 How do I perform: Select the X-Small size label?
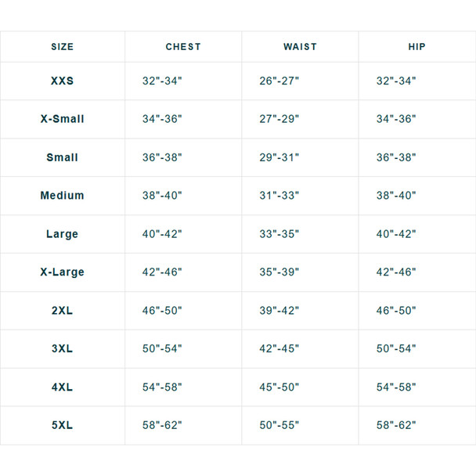[x=62, y=119]
